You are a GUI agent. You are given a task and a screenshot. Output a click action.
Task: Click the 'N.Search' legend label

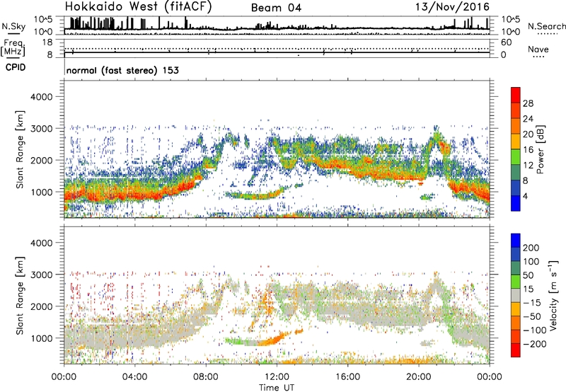(546, 26)
